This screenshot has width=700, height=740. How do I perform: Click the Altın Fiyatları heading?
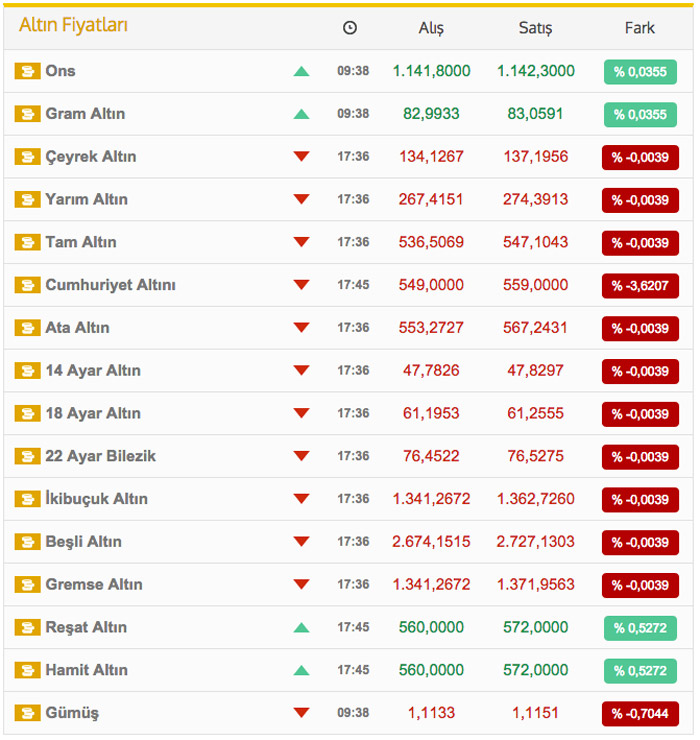[x=73, y=26]
